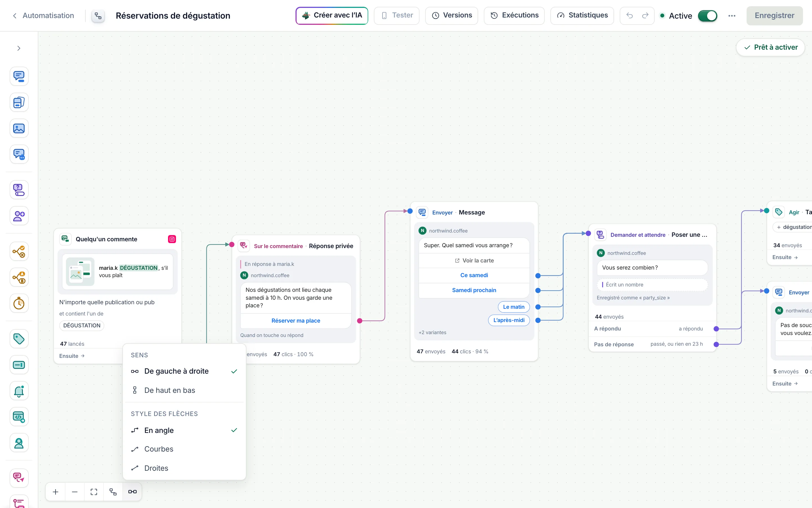Click the flow title Réservations de dégustation
The height and width of the screenshot is (508, 812).
coord(173,16)
